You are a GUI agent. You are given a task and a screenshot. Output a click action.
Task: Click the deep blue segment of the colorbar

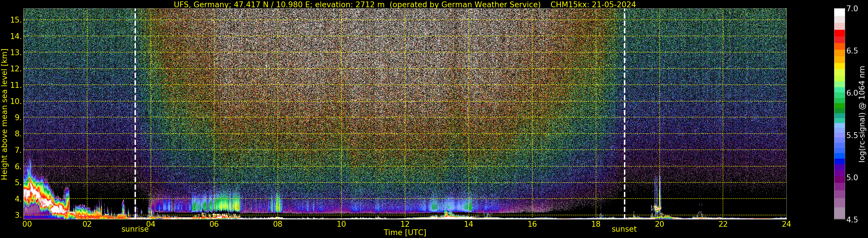coord(839,161)
